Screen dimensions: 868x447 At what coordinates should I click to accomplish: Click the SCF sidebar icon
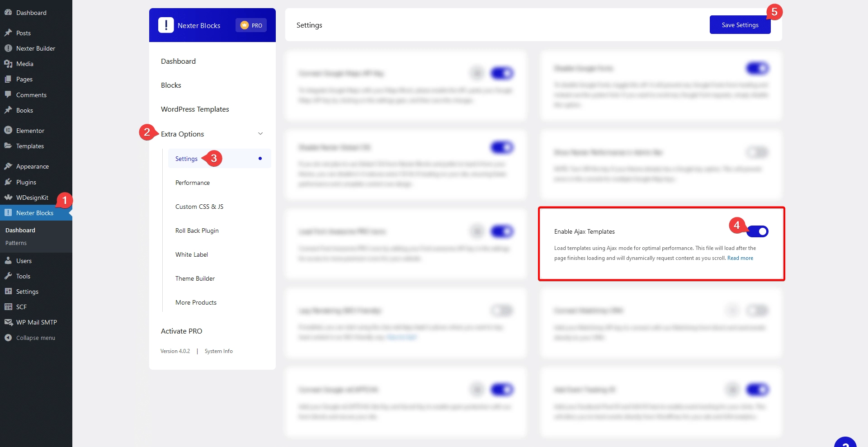tap(8, 306)
